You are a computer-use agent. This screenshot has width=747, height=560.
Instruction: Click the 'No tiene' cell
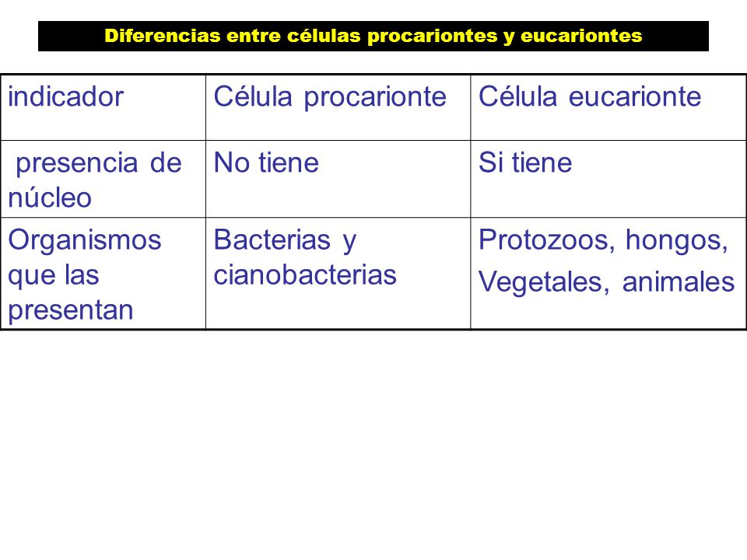(x=338, y=179)
